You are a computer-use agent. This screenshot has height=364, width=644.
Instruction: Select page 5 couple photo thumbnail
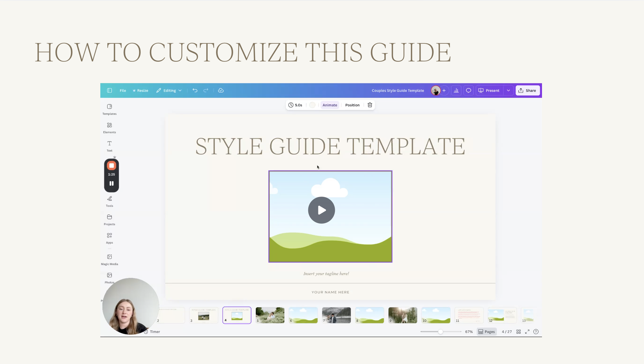[x=270, y=315]
